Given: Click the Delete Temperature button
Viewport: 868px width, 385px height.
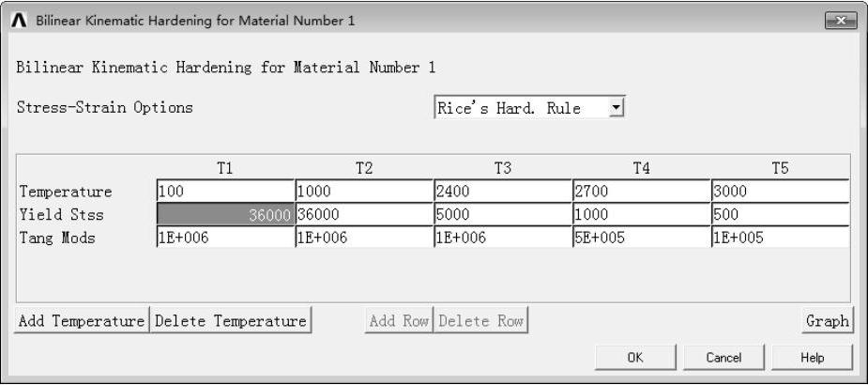Looking at the screenshot, I should point(231,321).
